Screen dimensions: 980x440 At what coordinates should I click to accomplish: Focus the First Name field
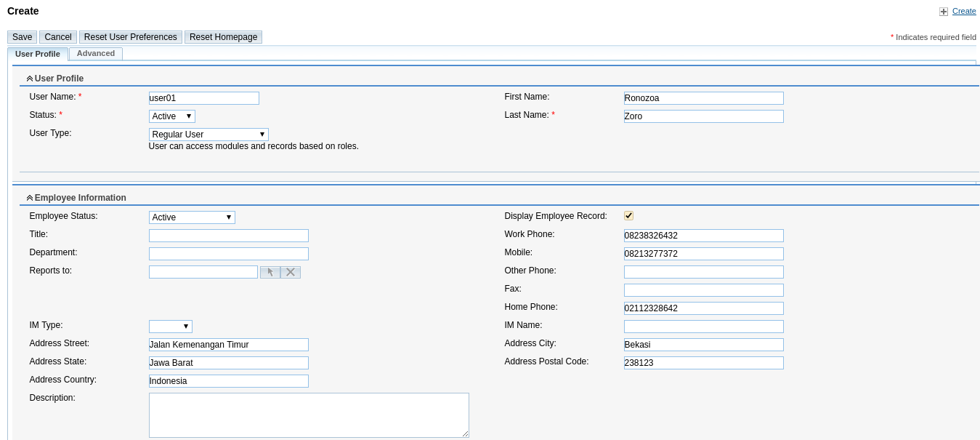[704, 98]
